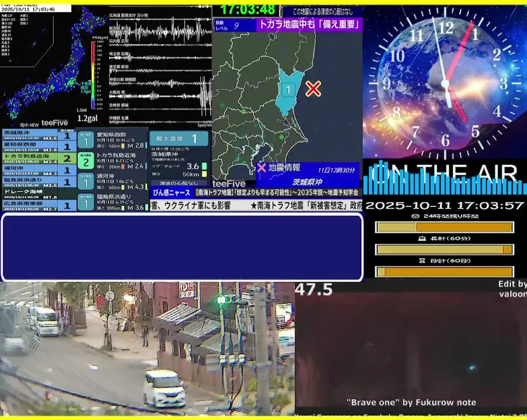Open the 浦河沖 M 4.3 earthquake card
527x420 pixels.
(113, 181)
